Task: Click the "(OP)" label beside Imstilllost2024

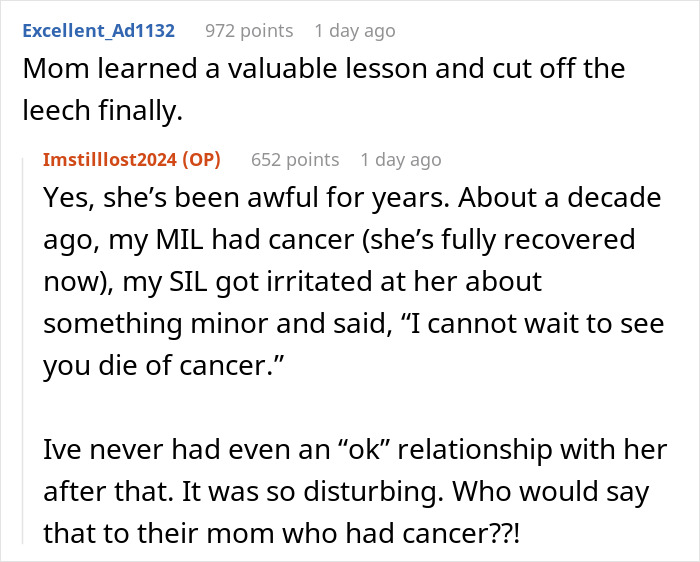Action: coord(204,160)
